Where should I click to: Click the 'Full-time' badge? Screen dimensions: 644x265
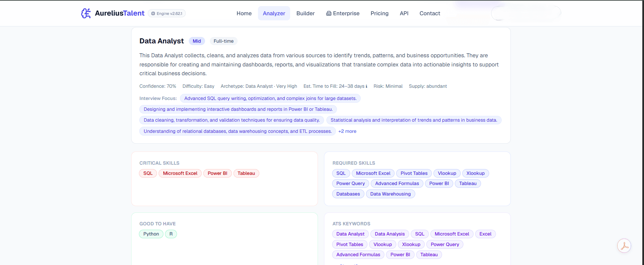pos(223,41)
